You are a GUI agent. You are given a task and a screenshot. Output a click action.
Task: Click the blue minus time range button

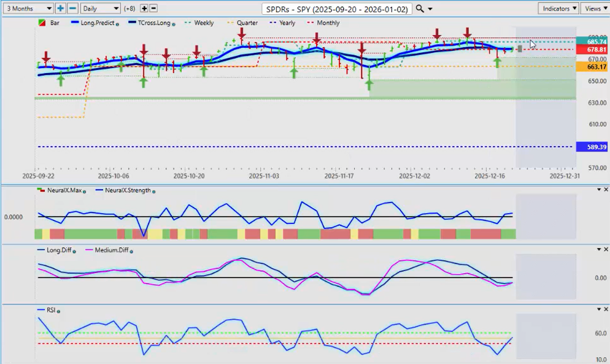72,9
